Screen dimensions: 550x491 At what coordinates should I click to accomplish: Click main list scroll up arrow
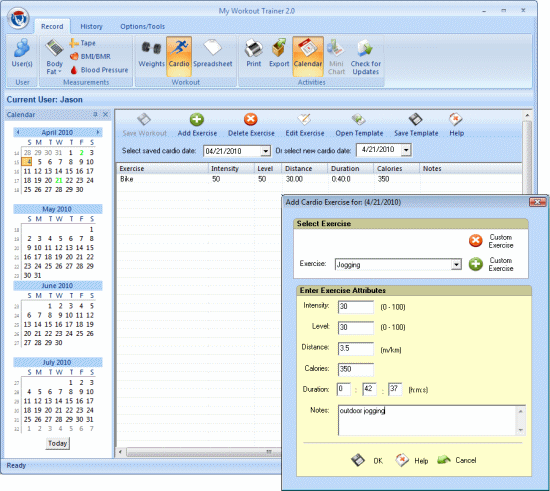click(x=527, y=115)
